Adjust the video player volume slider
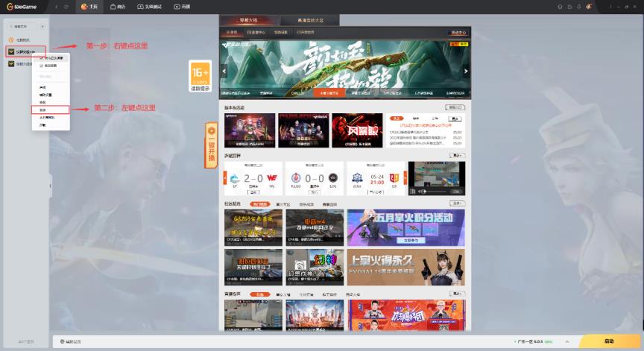Image resolution: width=644 pixels, height=351 pixels. pyautogui.click(x=435, y=192)
